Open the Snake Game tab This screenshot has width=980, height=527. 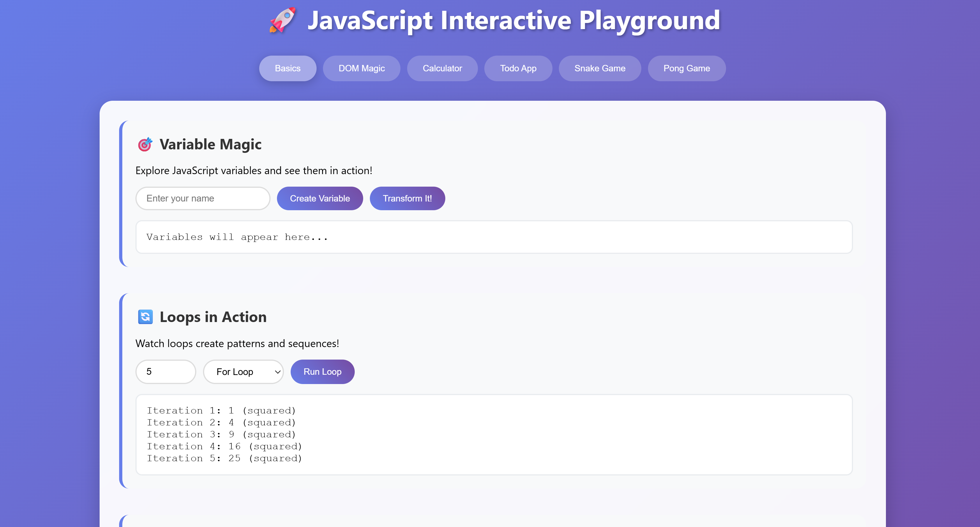[600, 68]
